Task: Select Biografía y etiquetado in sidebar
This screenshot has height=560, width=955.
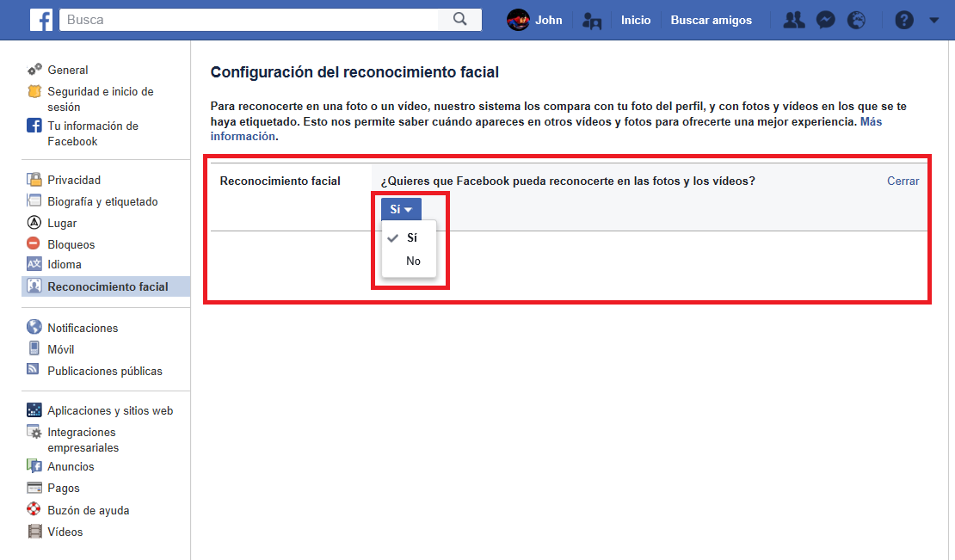Action: pyautogui.click(x=103, y=201)
